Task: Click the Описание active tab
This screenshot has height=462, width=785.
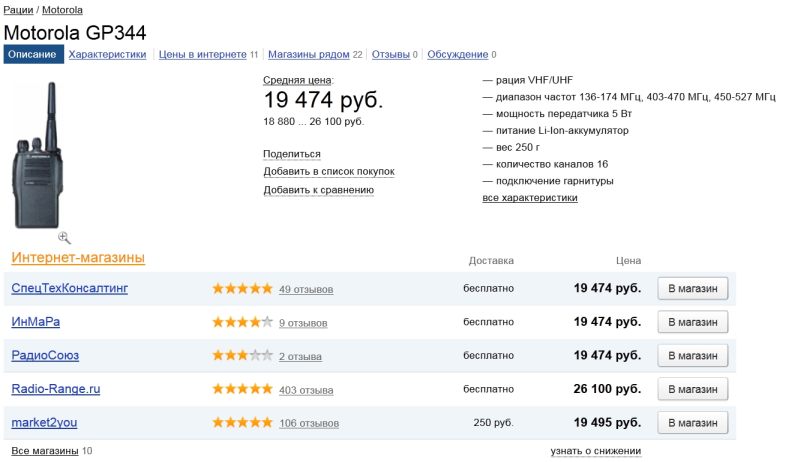Action: coord(33,55)
